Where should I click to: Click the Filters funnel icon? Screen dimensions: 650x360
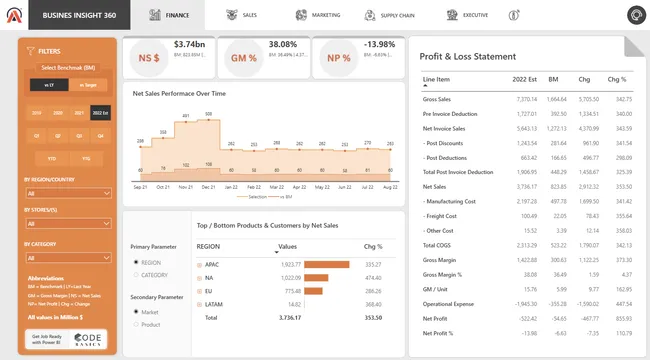coord(30,51)
